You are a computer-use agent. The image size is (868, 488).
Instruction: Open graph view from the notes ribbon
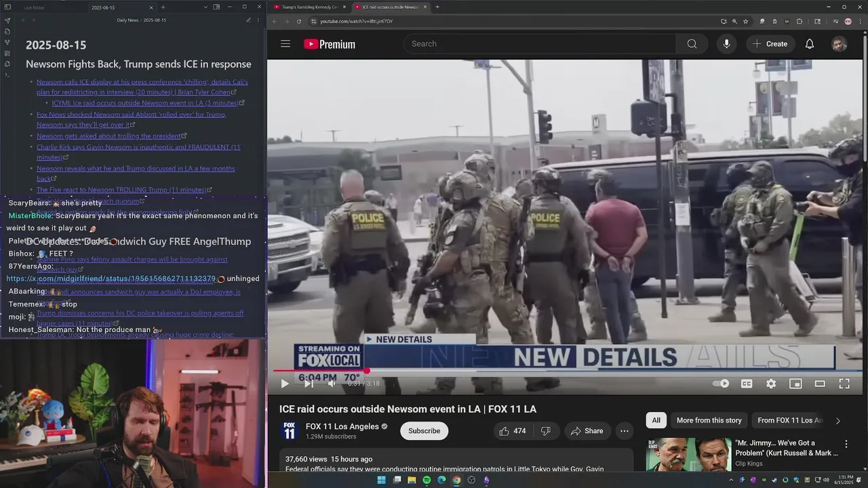coord(7,42)
